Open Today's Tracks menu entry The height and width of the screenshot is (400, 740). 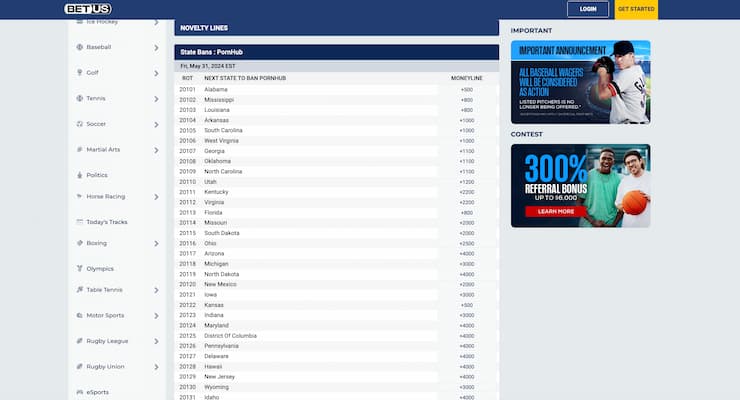(107, 222)
